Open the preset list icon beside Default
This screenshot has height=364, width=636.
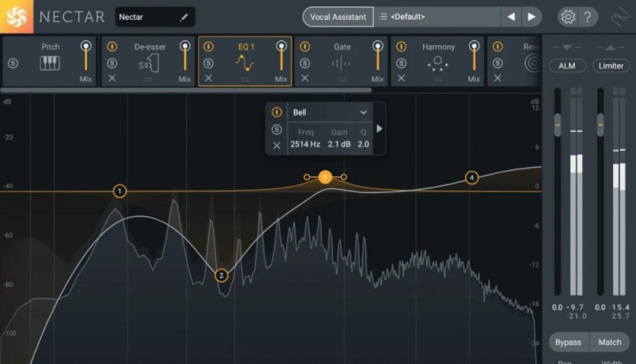(x=383, y=17)
